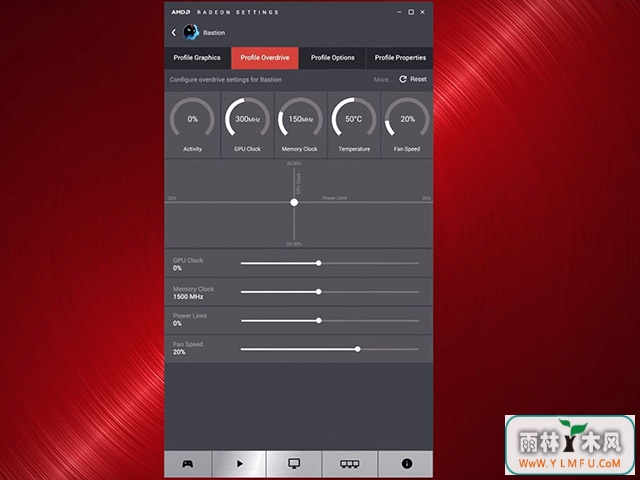Image resolution: width=640 pixels, height=480 pixels.
Task: Go back using the left arrow
Action: tap(174, 32)
